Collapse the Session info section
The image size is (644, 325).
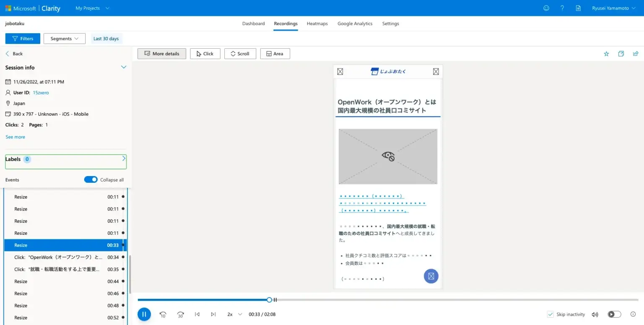pyautogui.click(x=124, y=67)
